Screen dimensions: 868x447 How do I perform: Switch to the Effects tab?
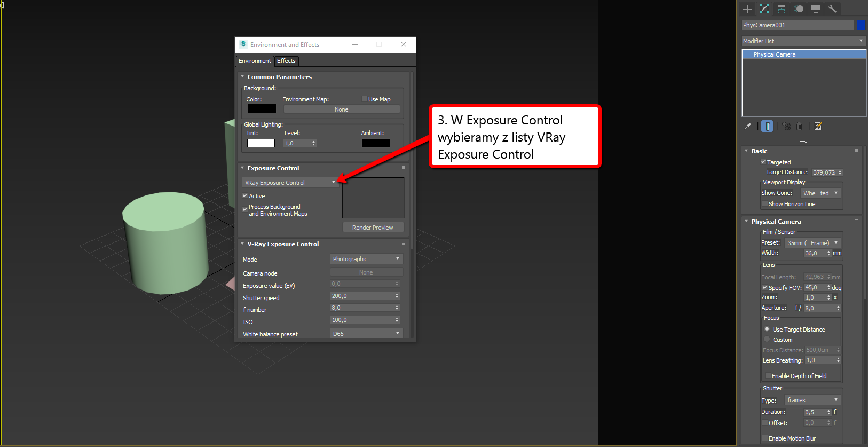[x=286, y=61]
